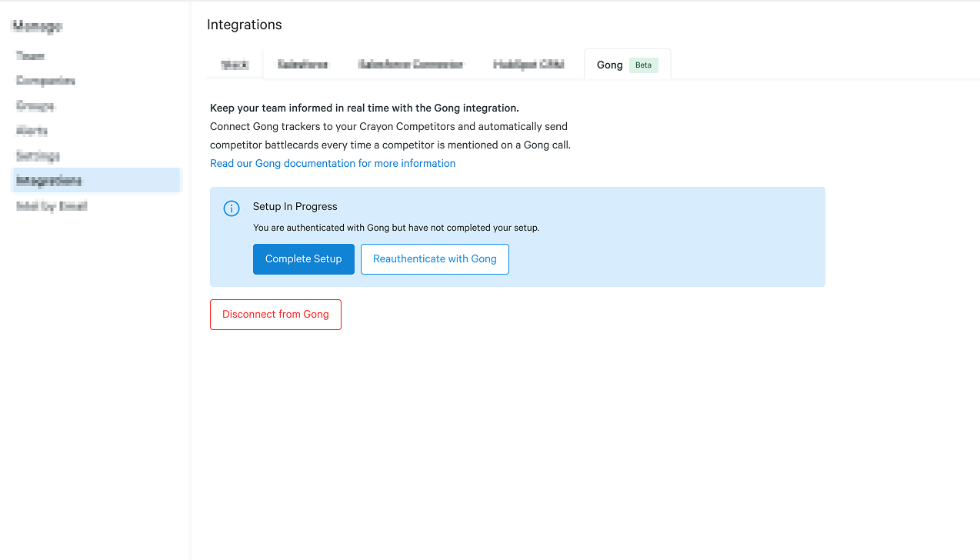Screen dimensions: 980x560
Task: Select the highlighted Integrations sidebar item
Action: 48,181
